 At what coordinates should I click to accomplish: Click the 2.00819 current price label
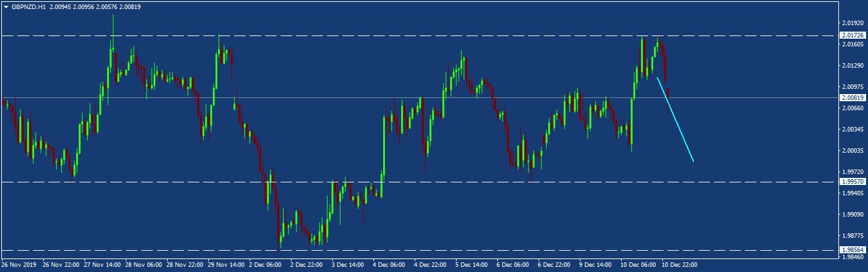853,98
